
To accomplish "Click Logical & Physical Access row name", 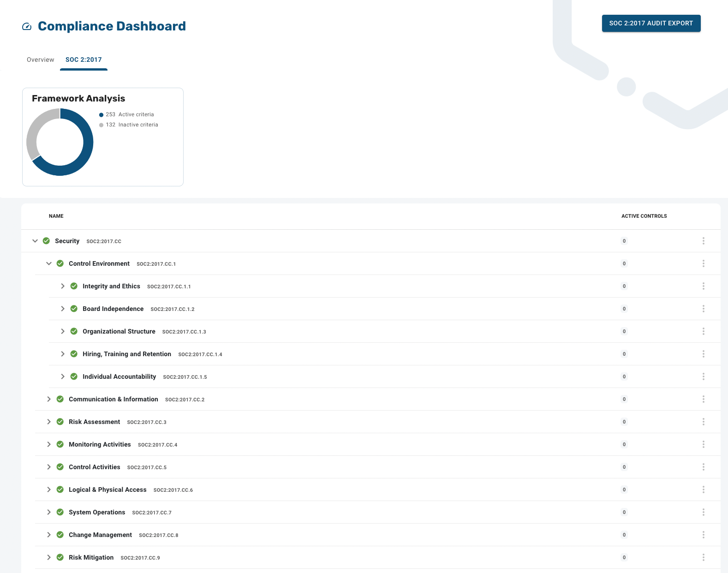I will click(x=107, y=489).
